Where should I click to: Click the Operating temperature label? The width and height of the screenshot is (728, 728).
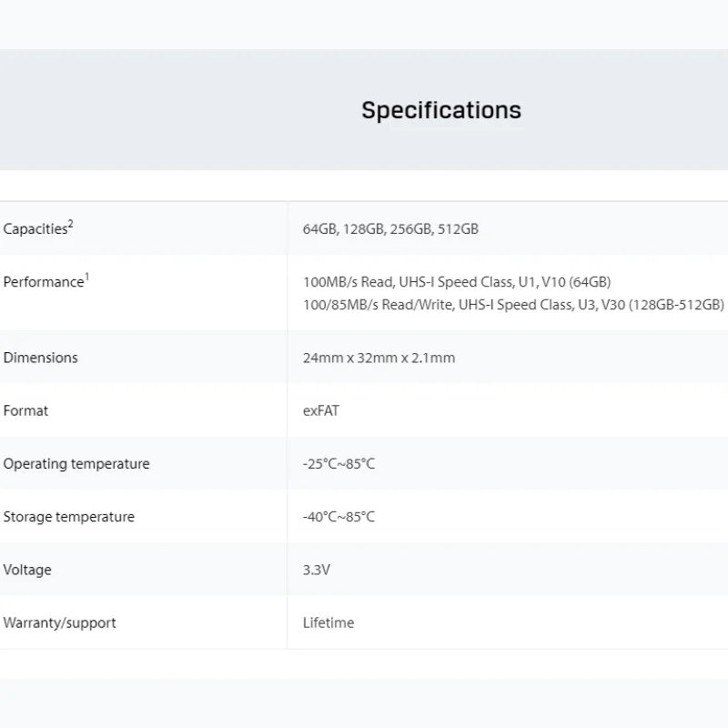76,464
